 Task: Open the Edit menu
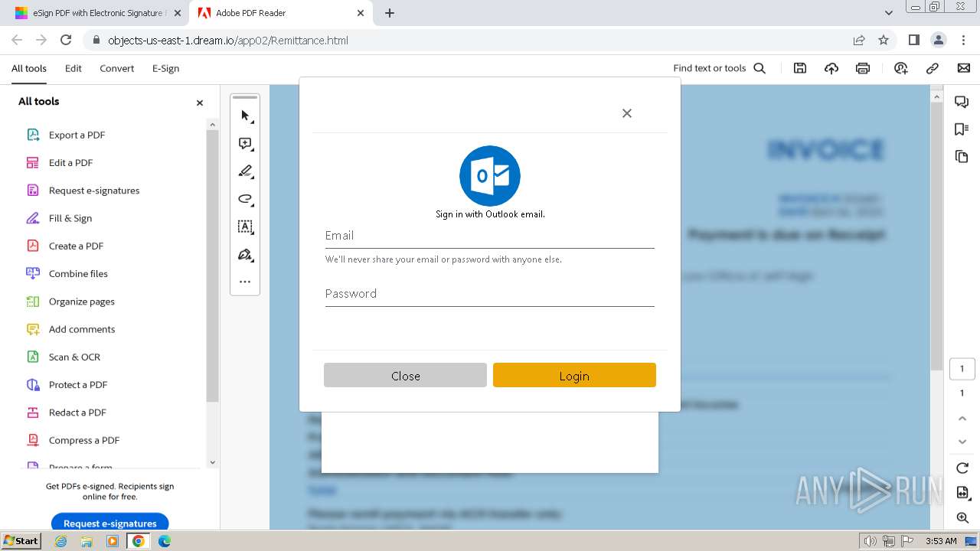73,68
